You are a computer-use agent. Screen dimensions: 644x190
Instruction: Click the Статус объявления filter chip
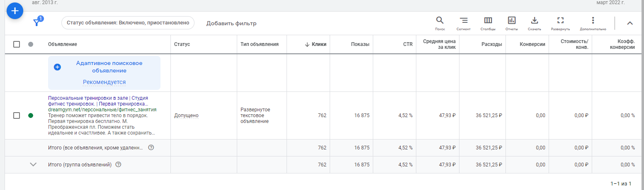[x=128, y=23]
